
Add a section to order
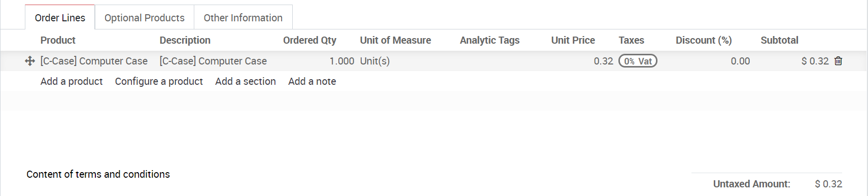[246, 81]
